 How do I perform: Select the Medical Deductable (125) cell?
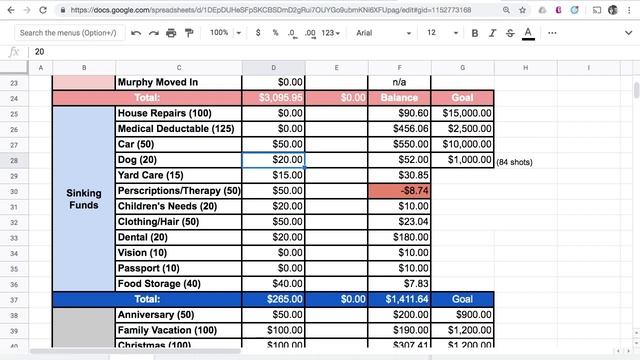178,129
